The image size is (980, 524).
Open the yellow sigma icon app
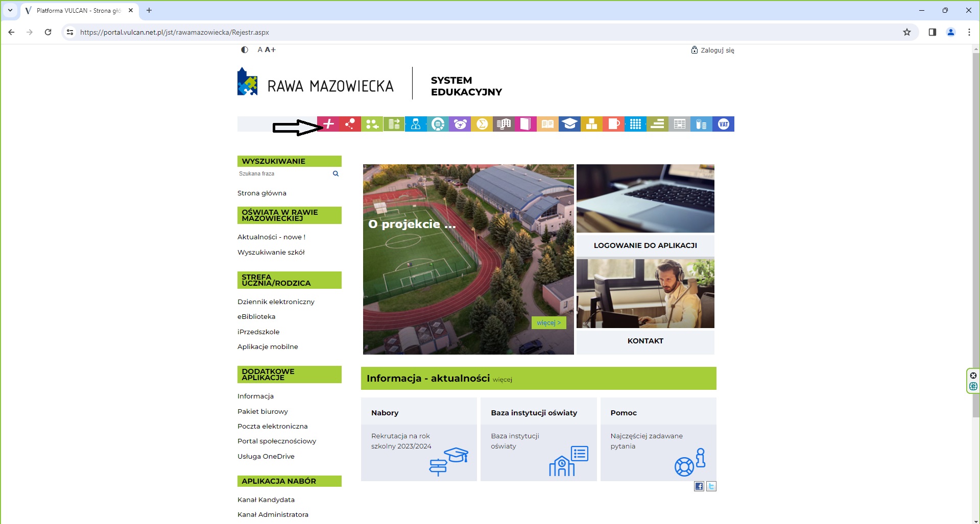[482, 124]
